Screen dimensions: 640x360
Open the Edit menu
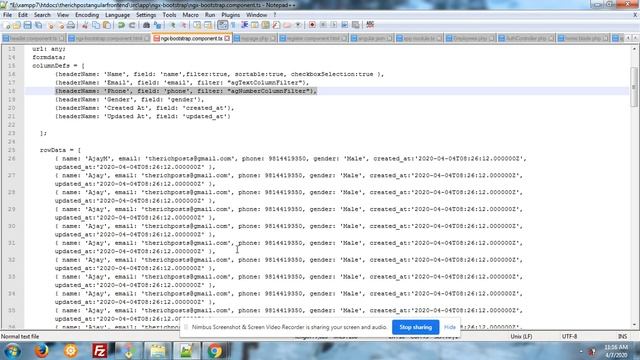pyautogui.click(x=23, y=15)
